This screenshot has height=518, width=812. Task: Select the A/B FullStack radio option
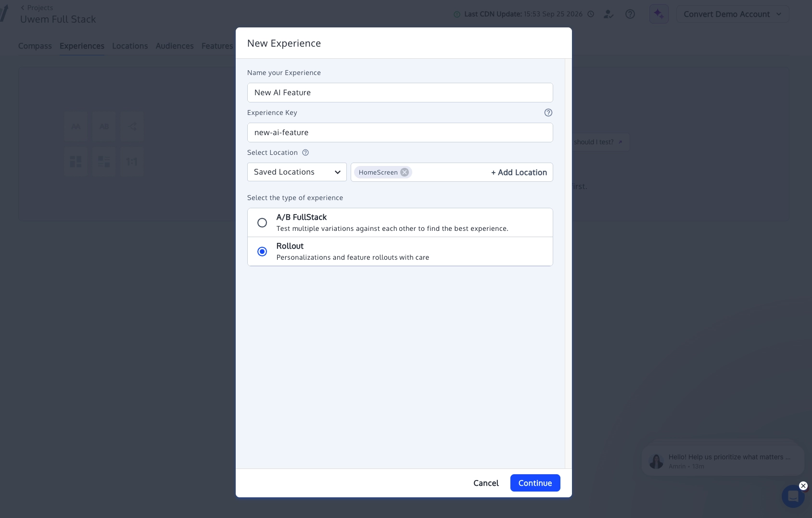(x=262, y=223)
